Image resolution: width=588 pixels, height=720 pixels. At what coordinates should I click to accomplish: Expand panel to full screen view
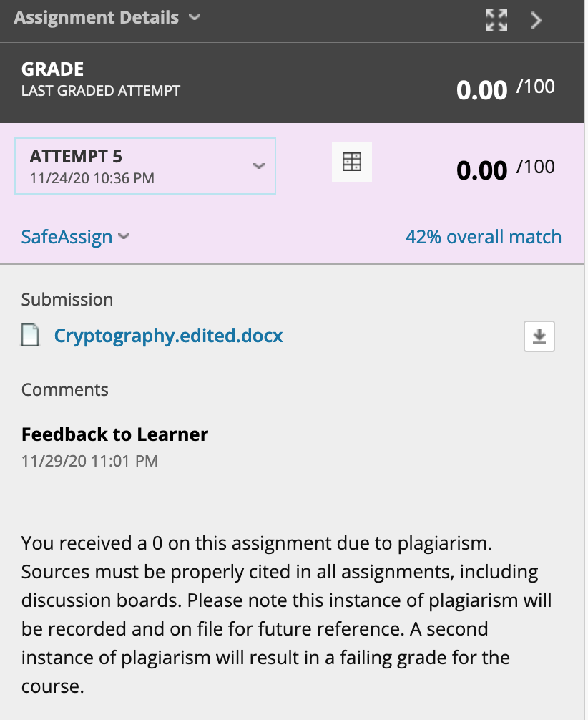pos(496,20)
